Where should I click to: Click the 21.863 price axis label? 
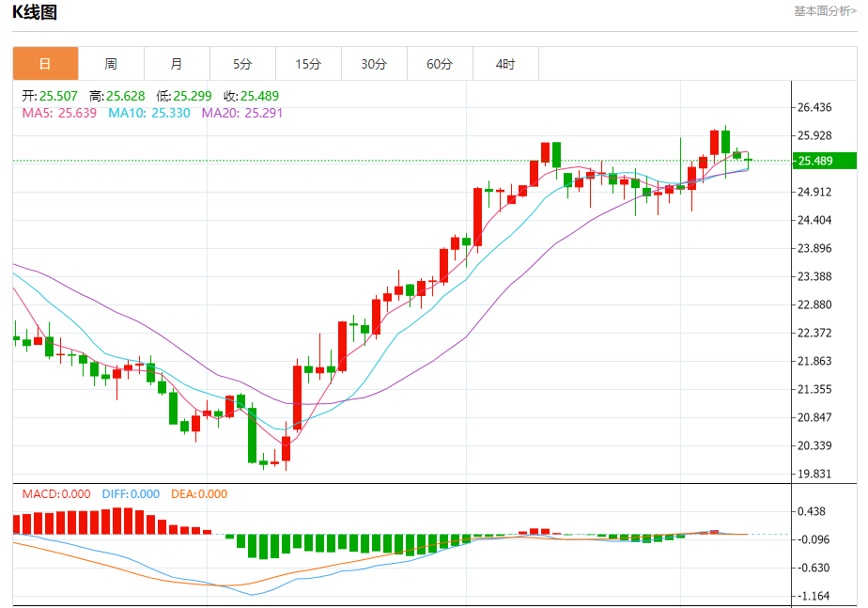click(x=814, y=361)
